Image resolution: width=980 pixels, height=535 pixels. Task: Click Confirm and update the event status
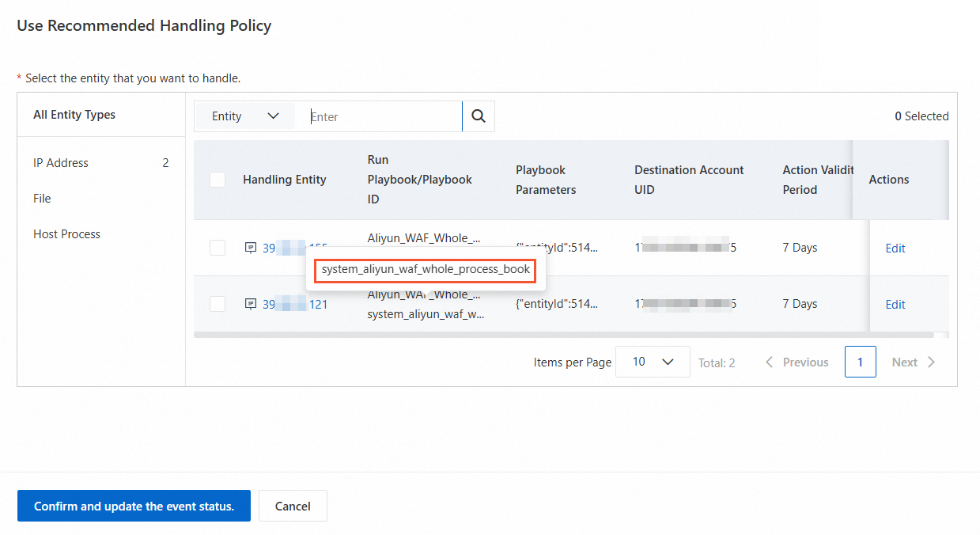click(134, 507)
